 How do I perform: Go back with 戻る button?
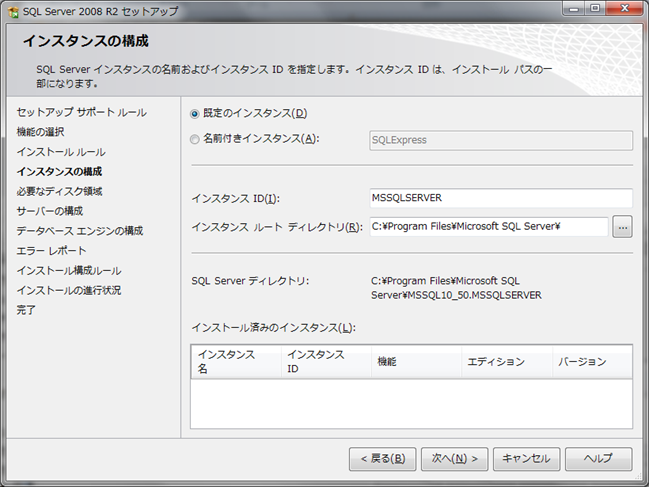[x=382, y=459]
